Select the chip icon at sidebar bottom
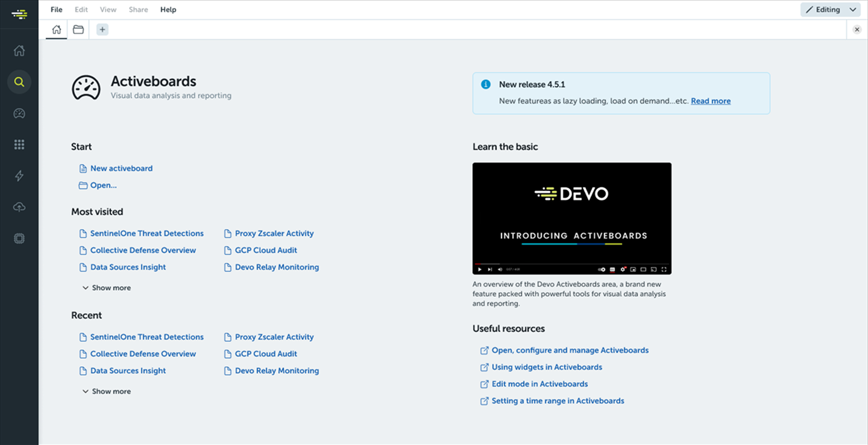Viewport: 868px width, 445px height. click(x=19, y=238)
